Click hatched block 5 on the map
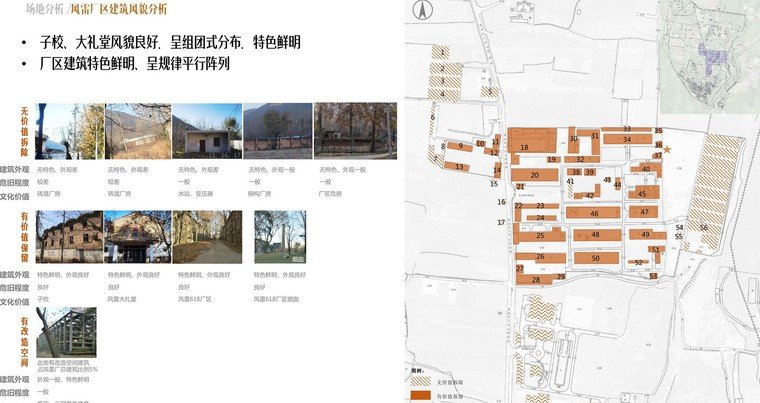Screen dimensions: 760x403 [490, 91]
